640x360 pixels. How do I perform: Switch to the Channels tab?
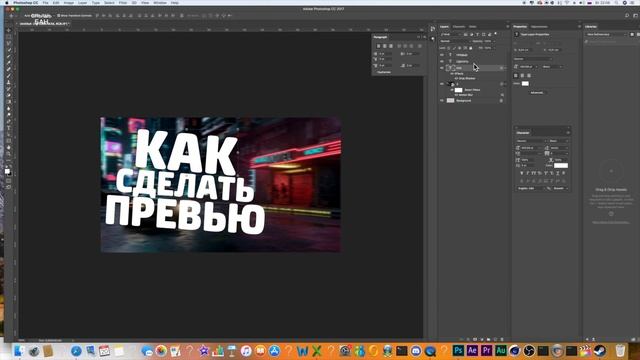pos(459,27)
